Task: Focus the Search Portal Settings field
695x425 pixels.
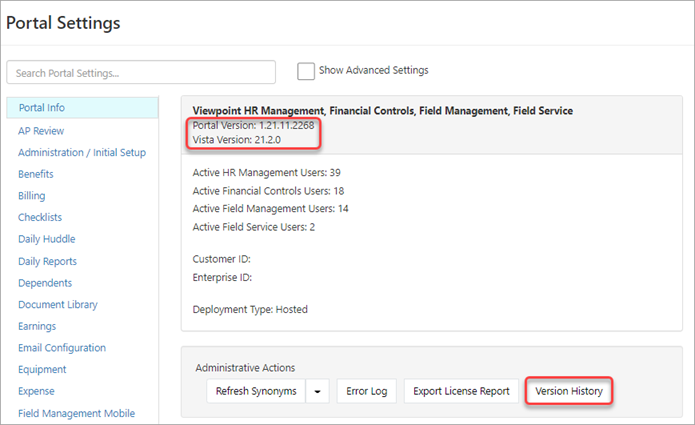Action: click(141, 72)
